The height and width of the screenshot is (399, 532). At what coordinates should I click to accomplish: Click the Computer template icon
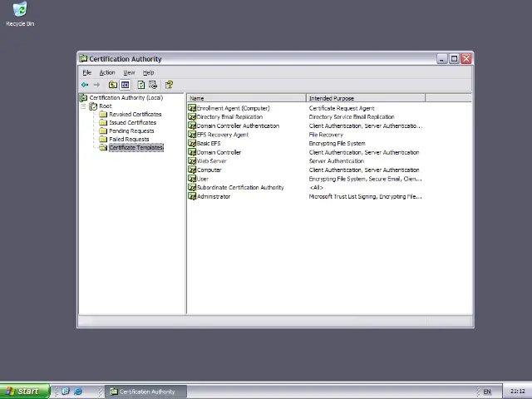[x=192, y=170]
